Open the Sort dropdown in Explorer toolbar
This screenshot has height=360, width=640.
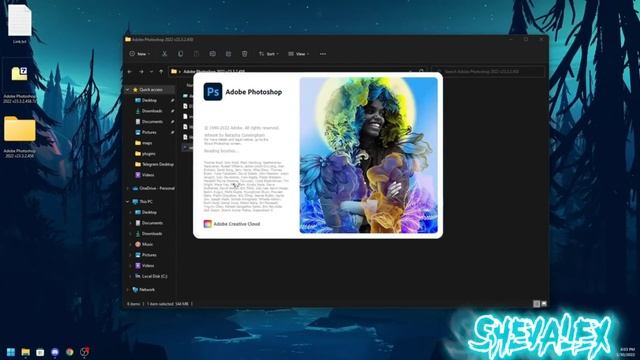(x=269, y=54)
